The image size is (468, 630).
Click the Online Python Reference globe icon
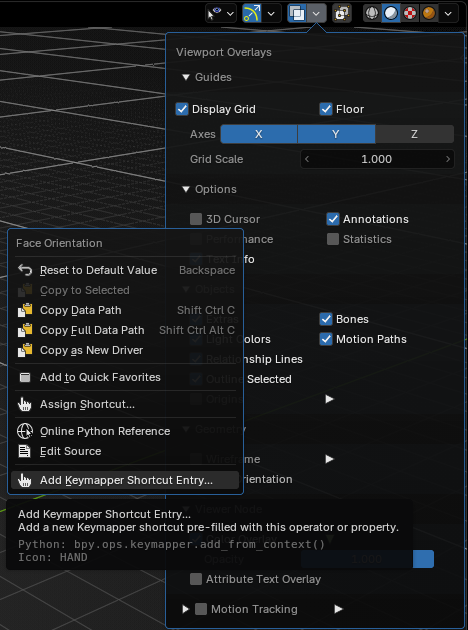point(25,431)
